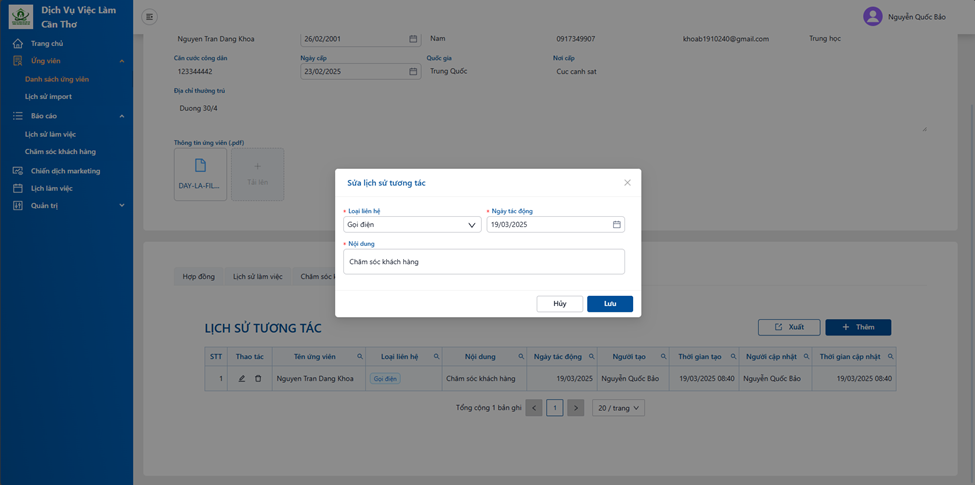Click the Trang chủ home icon

pos(18,44)
